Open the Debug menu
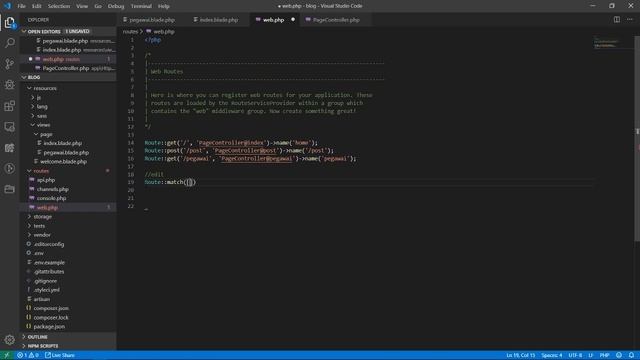Image resolution: width=640 pixels, height=360 pixels. pyautogui.click(x=116, y=6)
